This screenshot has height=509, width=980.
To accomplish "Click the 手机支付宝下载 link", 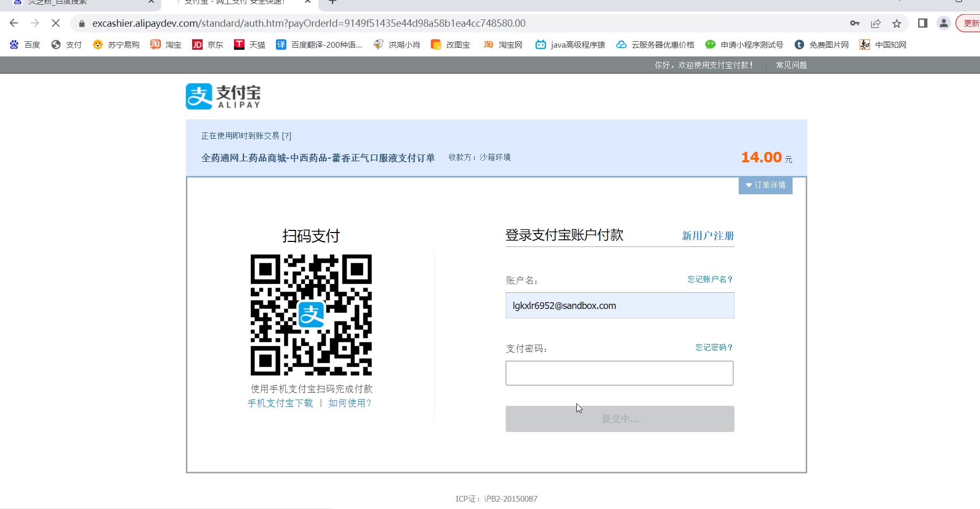I will [280, 403].
